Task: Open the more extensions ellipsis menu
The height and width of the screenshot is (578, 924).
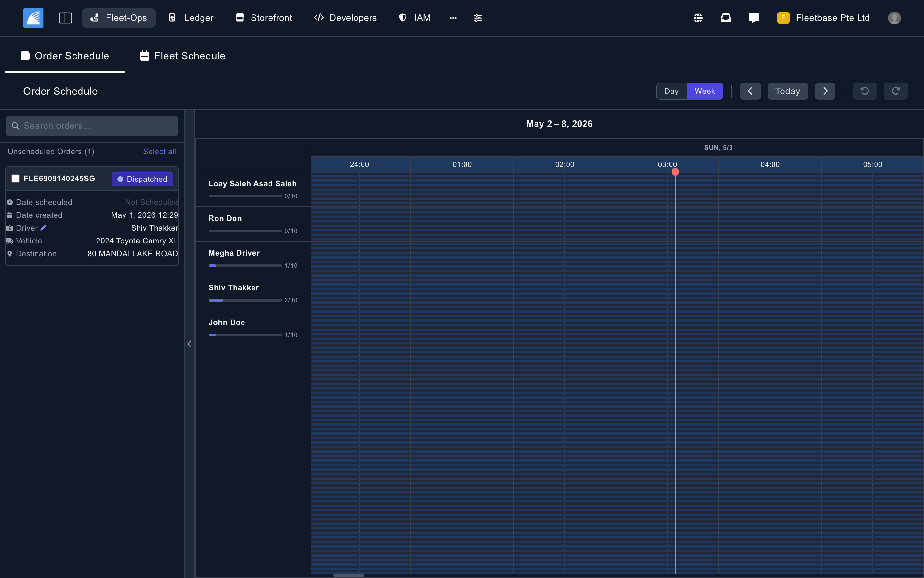Action: pyautogui.click(x=453, y=18)
